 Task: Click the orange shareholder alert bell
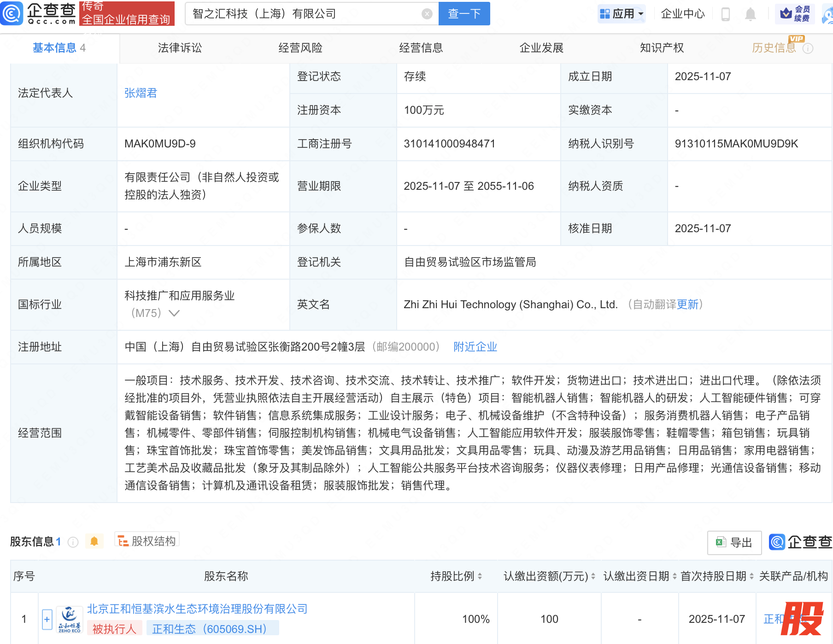[94, 541]
